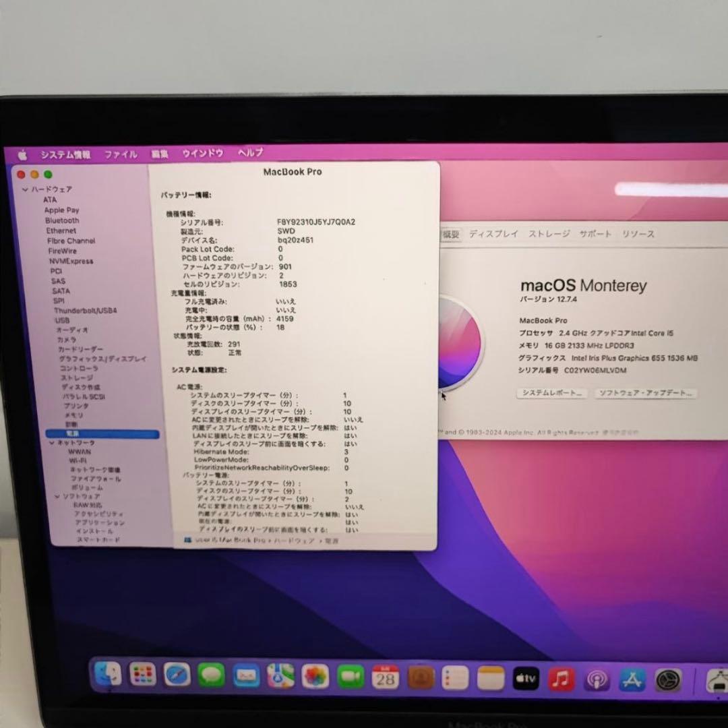
Task: Open Calendar icon showing 28
Action: tap(386, 677)
